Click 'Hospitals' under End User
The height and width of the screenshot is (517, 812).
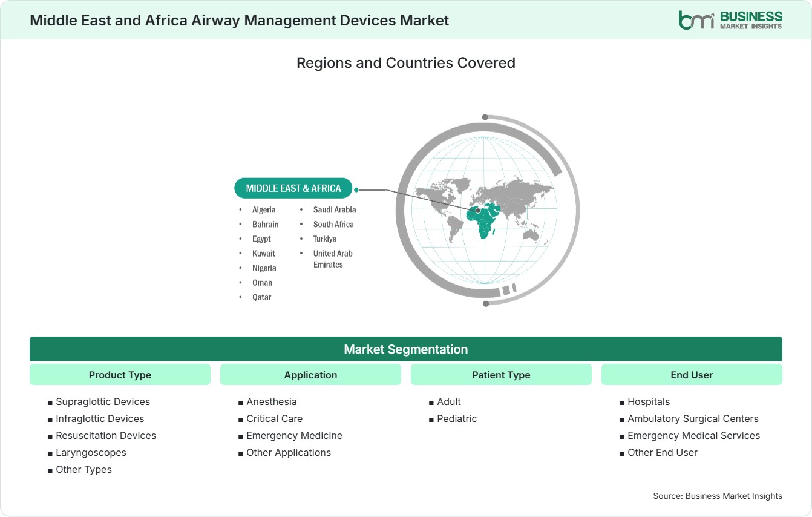[649, 401]
